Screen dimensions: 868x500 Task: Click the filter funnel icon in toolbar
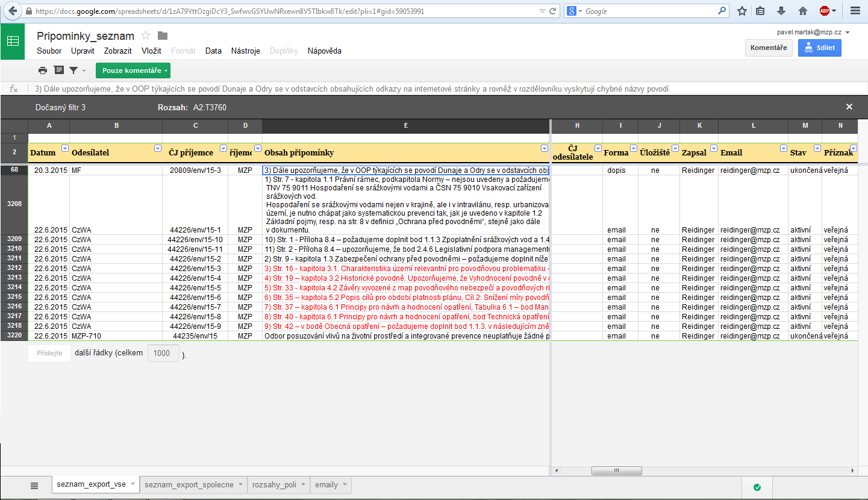point(73,70)
